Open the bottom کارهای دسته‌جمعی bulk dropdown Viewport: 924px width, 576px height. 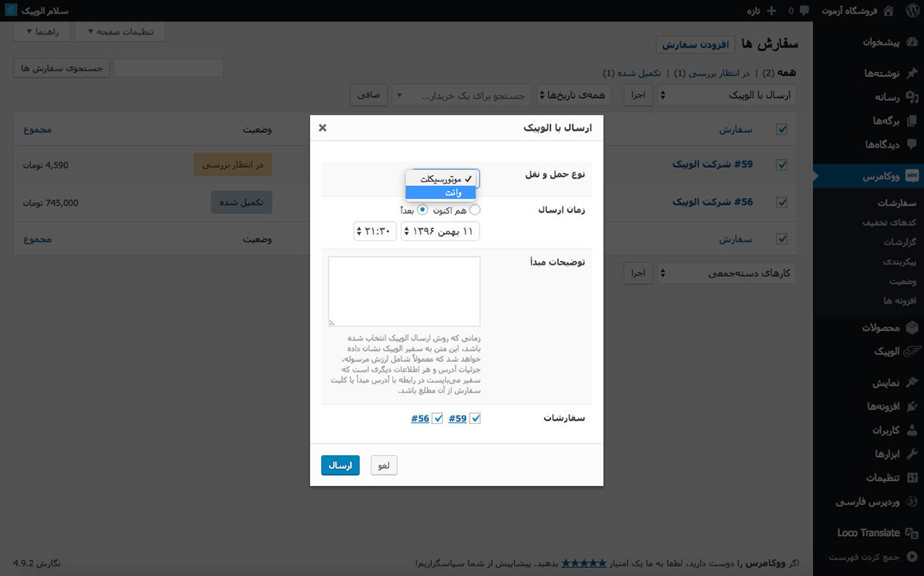(x=726, y=274)
